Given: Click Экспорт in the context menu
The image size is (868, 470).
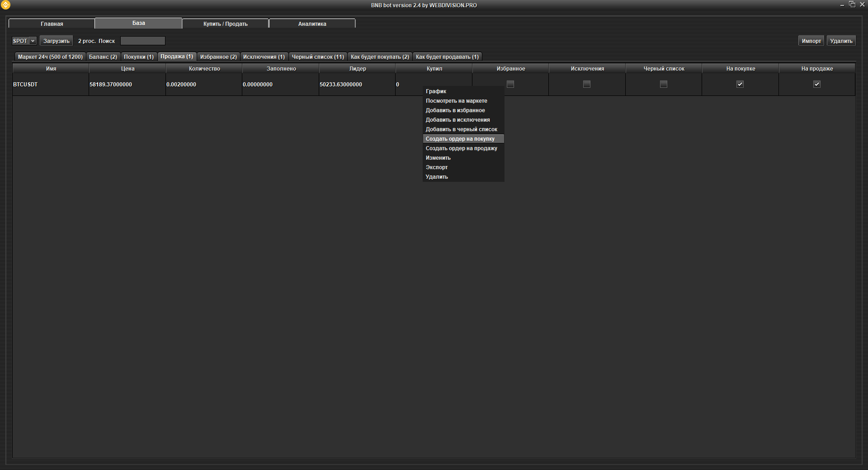Looking at the screenshot, I should [x=437, y=167].
